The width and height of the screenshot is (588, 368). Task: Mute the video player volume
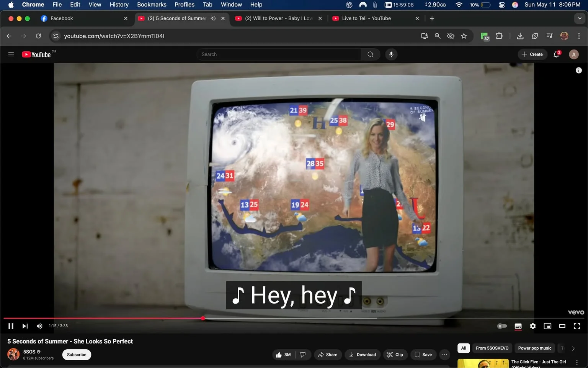tap(39, 326)
